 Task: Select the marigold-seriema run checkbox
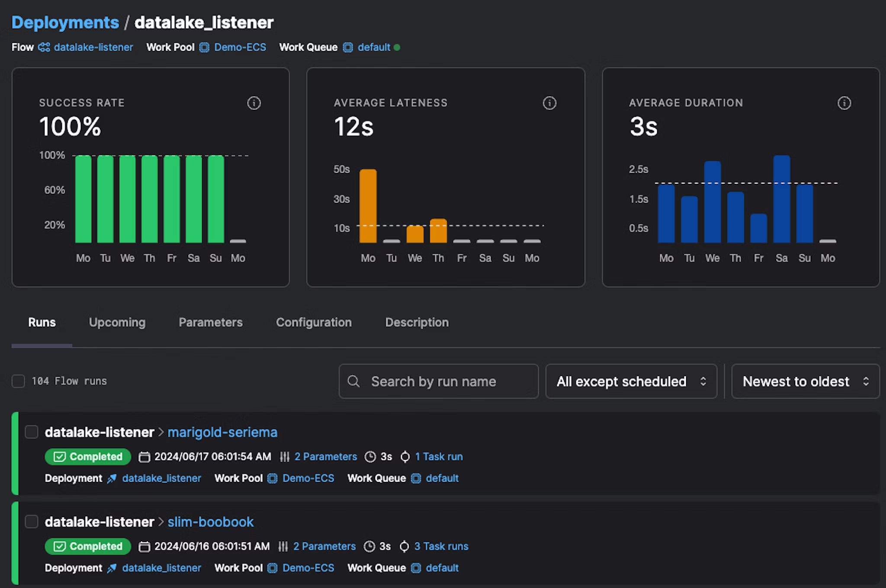(32, 432)
